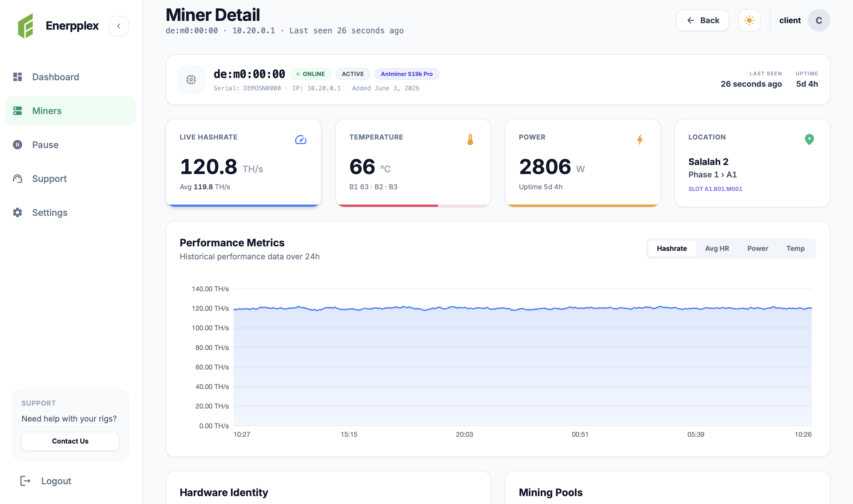
Task: Select the Hashrate chart tab
Action: (x=672, y=248)
